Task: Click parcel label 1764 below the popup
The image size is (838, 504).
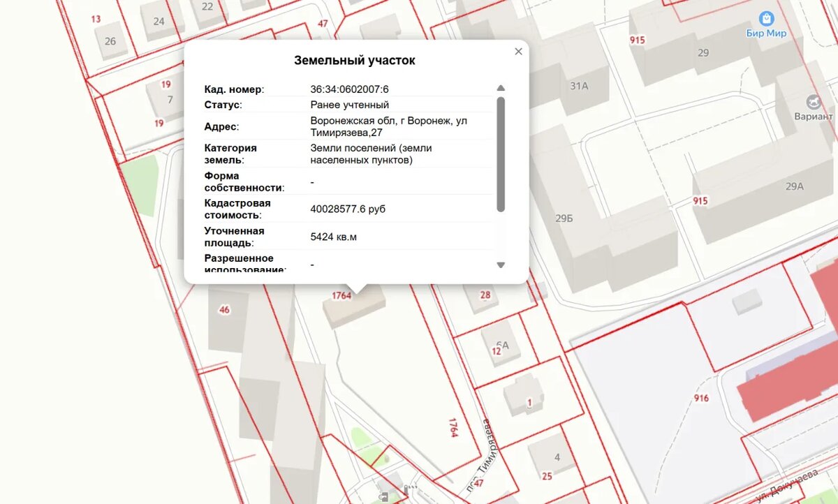Action: (341, 296)
